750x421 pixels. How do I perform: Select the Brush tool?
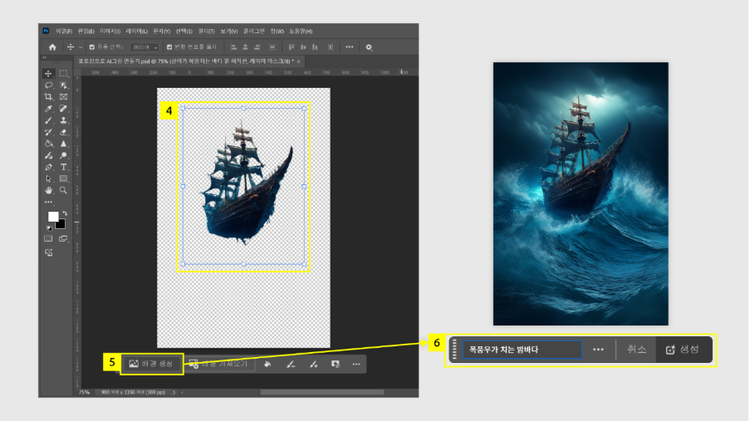[x=48, y=121]
